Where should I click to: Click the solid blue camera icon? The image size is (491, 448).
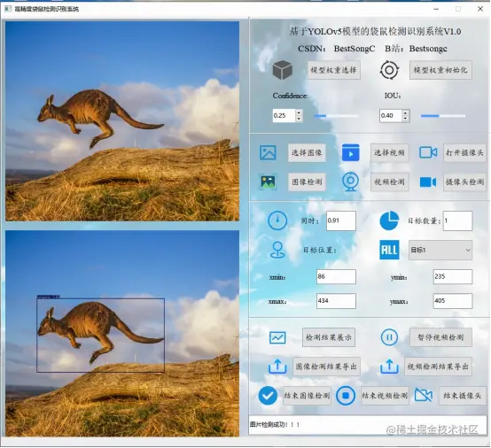tap(428, 182)
